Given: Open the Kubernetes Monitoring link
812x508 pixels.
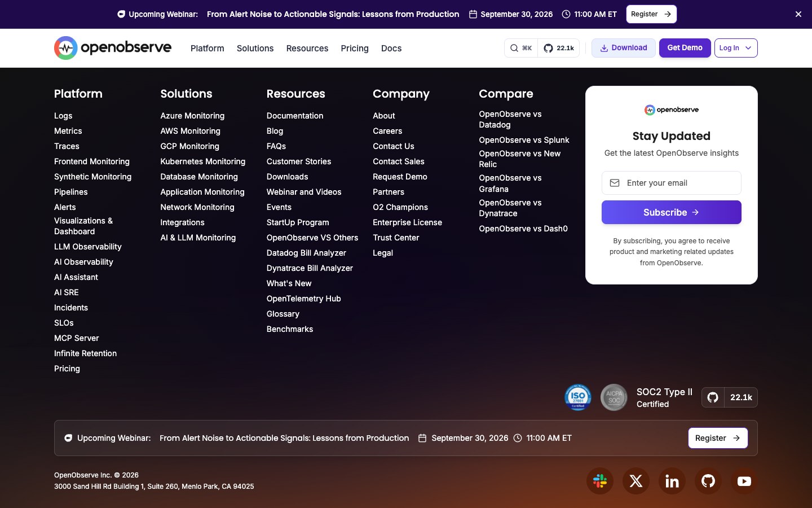Looking at the screenshot, I should pos(203,161).
